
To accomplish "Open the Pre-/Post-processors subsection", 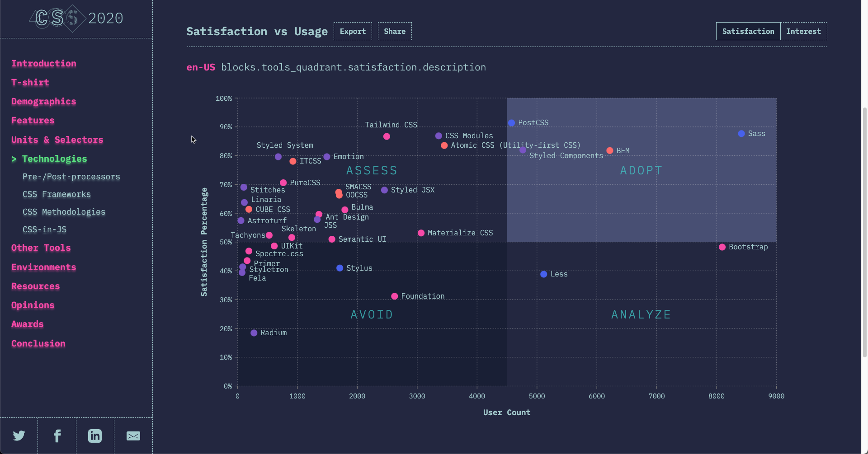I will [x=71, y=177].
